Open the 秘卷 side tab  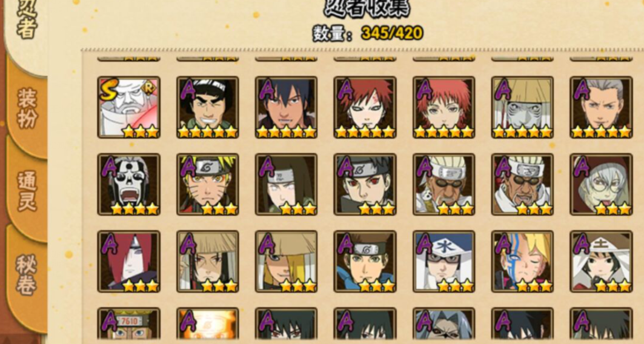(27, 274)
